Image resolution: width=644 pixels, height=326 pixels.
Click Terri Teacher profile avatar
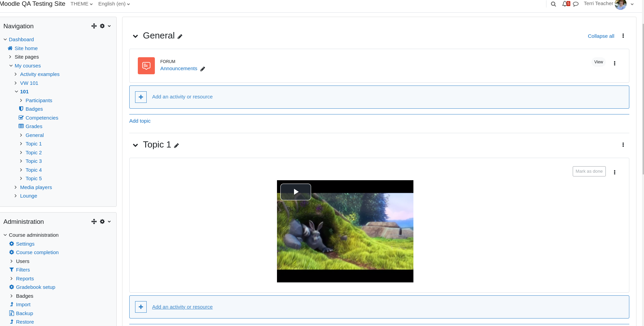[x=620, y=4]
